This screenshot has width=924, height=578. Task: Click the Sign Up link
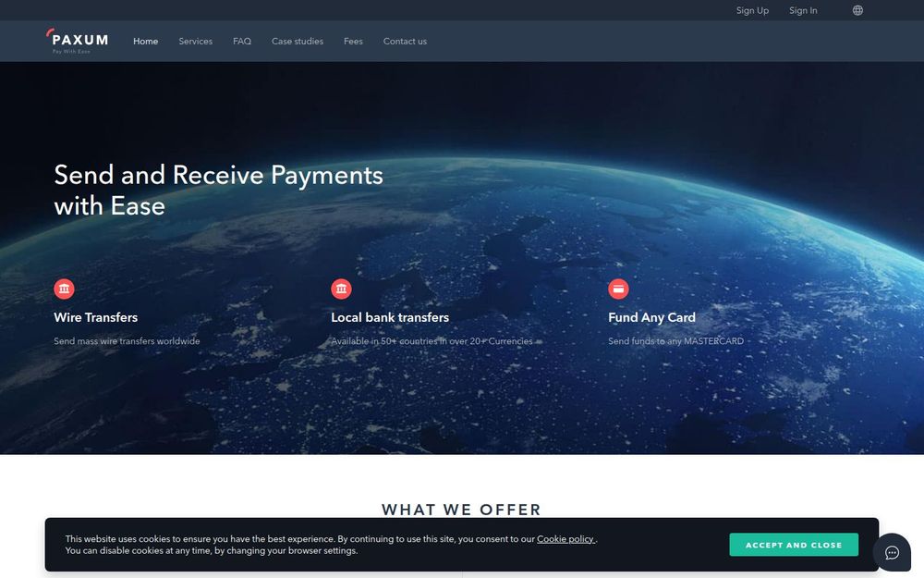point(752,10)
